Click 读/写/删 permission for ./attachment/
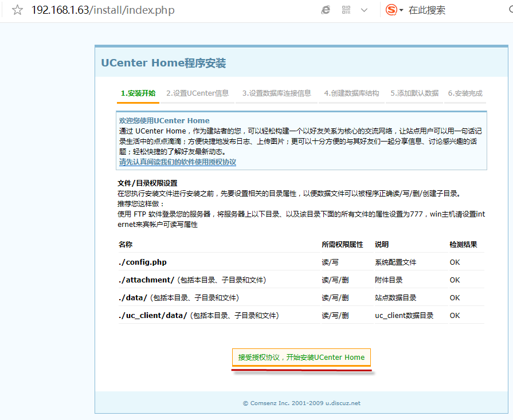 pos(335,280)
